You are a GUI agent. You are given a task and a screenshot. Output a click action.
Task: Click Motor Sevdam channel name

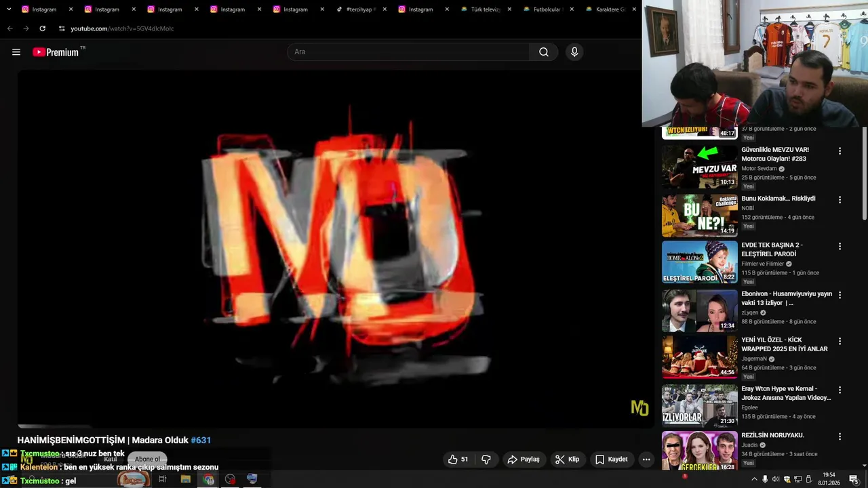point(759,169)
